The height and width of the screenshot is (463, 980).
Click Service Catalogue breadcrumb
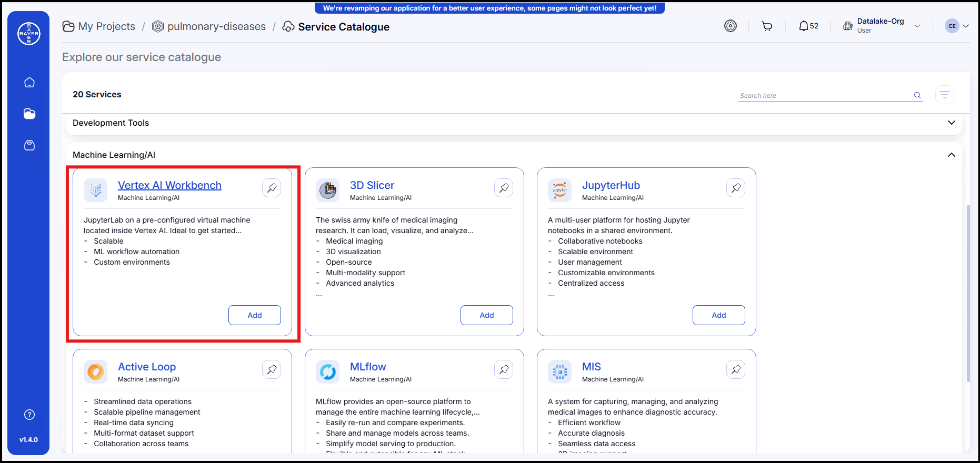(x=336, y=26)
